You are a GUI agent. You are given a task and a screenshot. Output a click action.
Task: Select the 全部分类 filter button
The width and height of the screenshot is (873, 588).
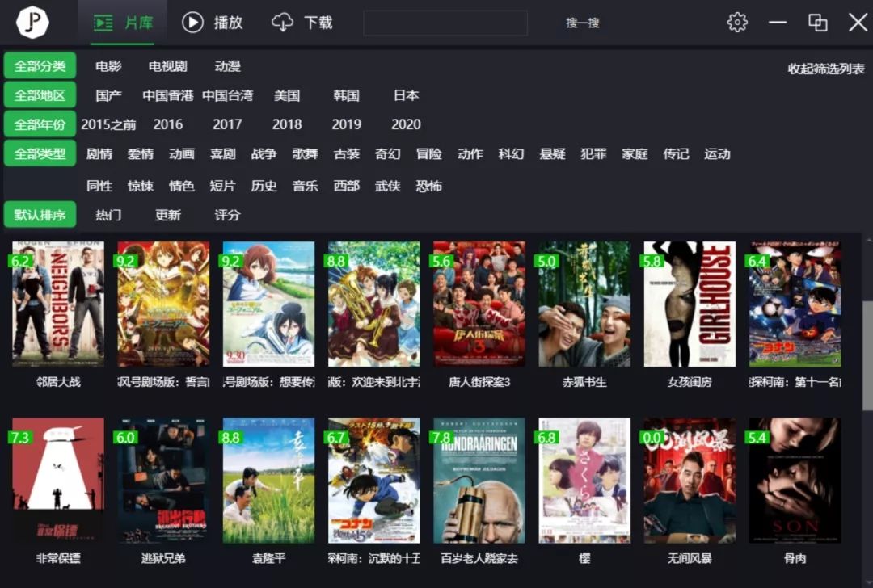click(x=40, y=66)
